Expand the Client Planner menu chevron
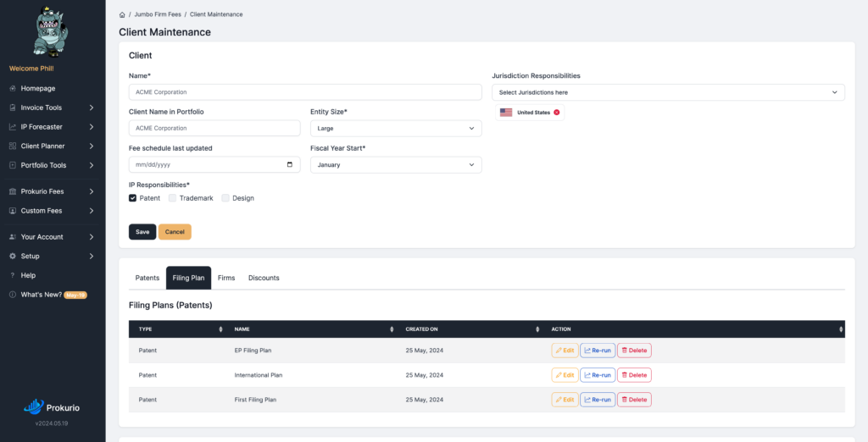 coord(92,146)
